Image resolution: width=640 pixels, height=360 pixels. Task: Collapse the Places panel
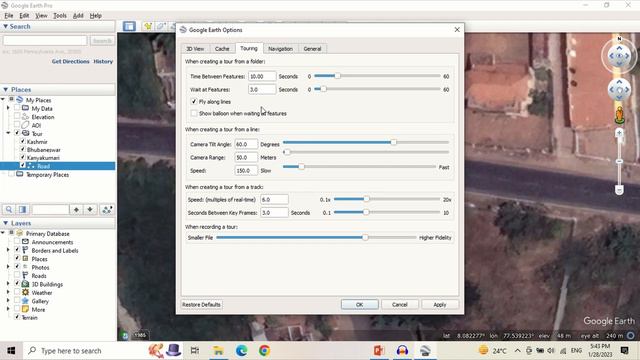5,89
